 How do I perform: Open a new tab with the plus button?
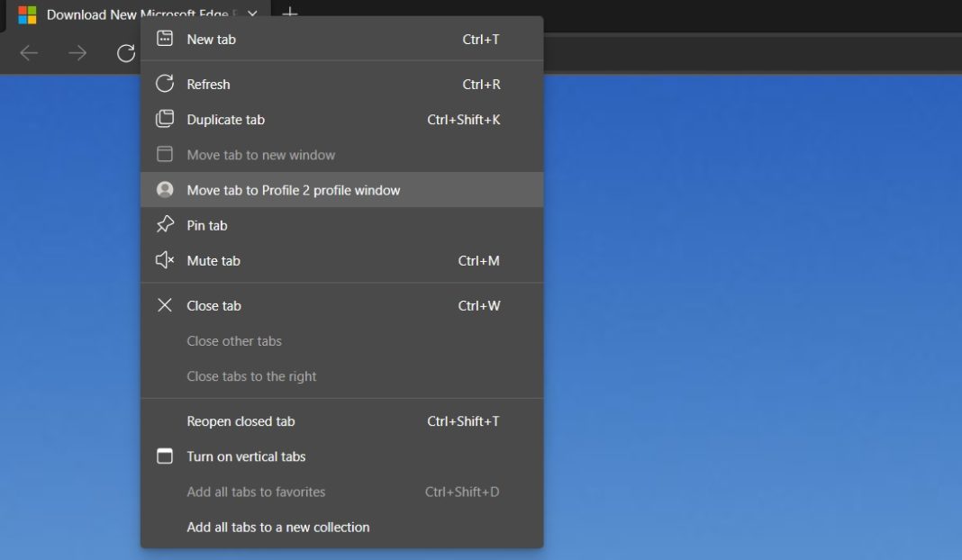point(288,14)
